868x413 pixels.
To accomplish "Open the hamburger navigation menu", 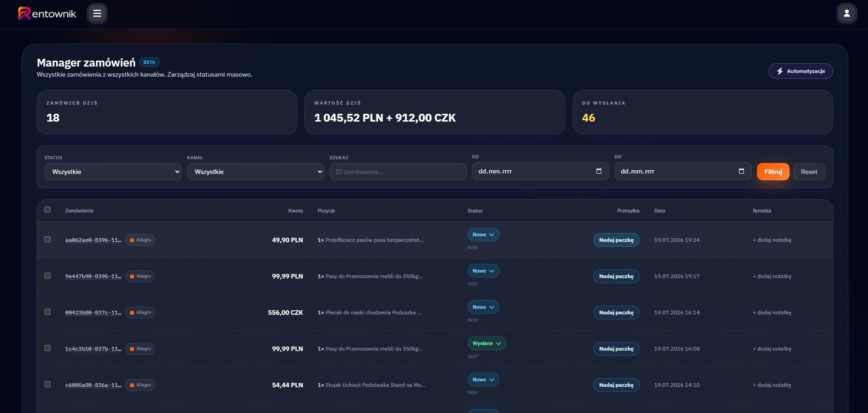I will click(x=97, y=13).
